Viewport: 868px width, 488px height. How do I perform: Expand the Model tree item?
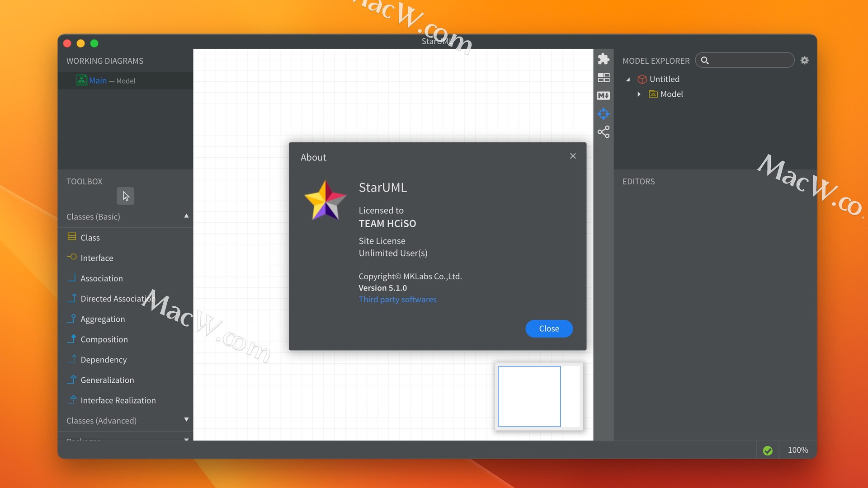(639, 94)
